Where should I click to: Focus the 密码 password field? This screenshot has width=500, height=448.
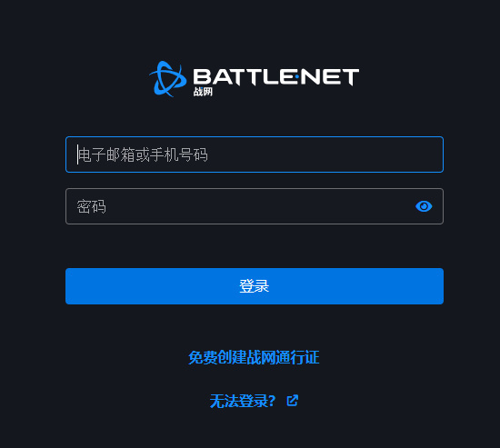255,206
